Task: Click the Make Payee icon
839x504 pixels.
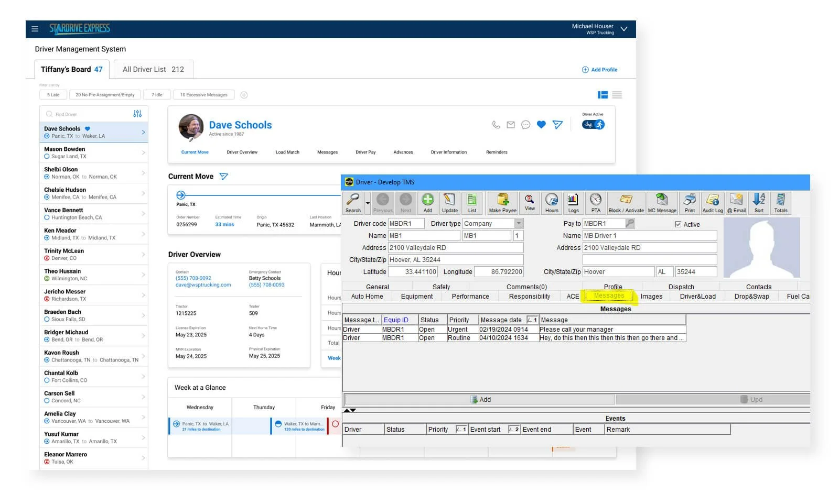Action: coord(502,203)
